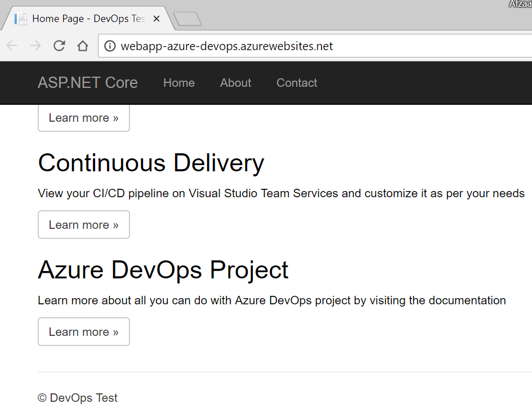Open a new browser tab
This screenshot has width=532, height=408.
pos(187,19)
